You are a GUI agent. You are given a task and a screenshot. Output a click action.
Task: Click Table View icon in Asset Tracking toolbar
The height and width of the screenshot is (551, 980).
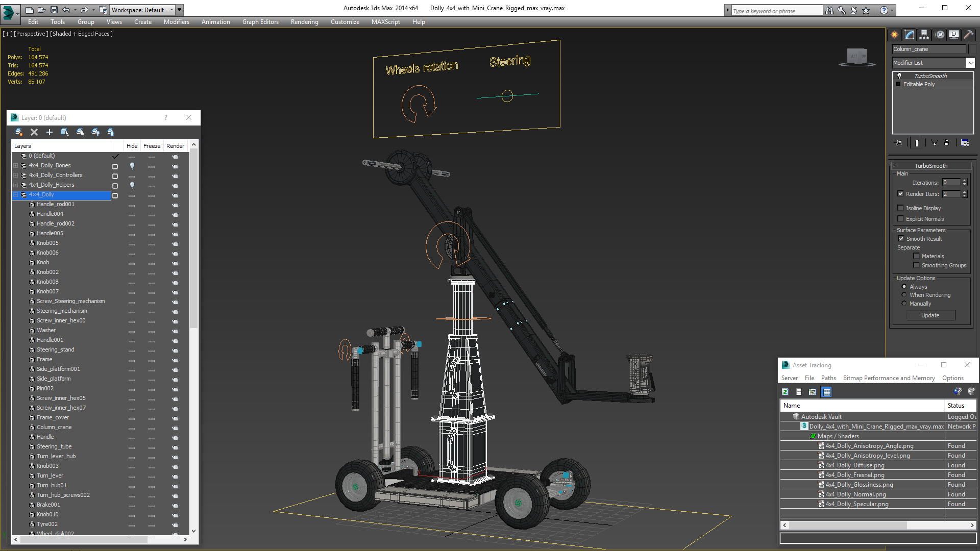click(827, 392)
